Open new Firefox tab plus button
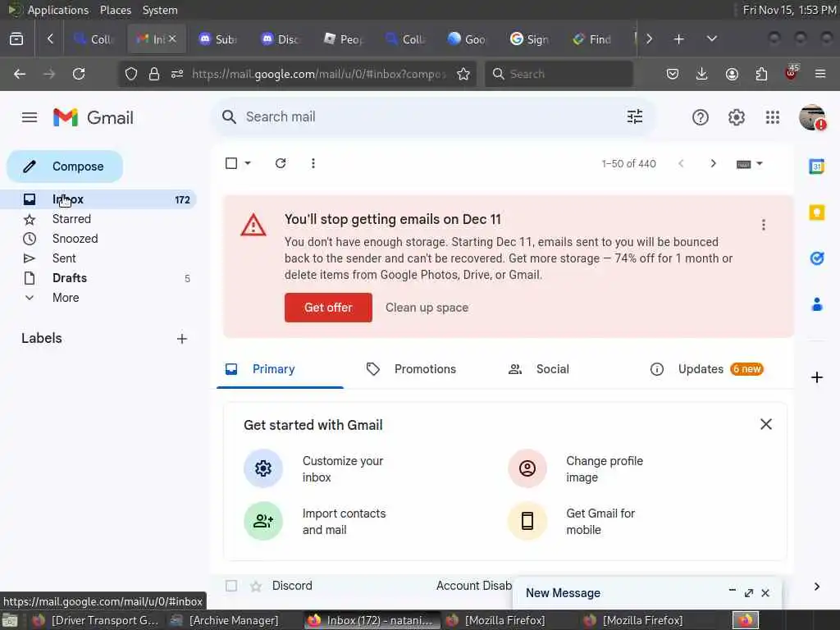Screen dimensions: 840x630 [x=678, y=39]
